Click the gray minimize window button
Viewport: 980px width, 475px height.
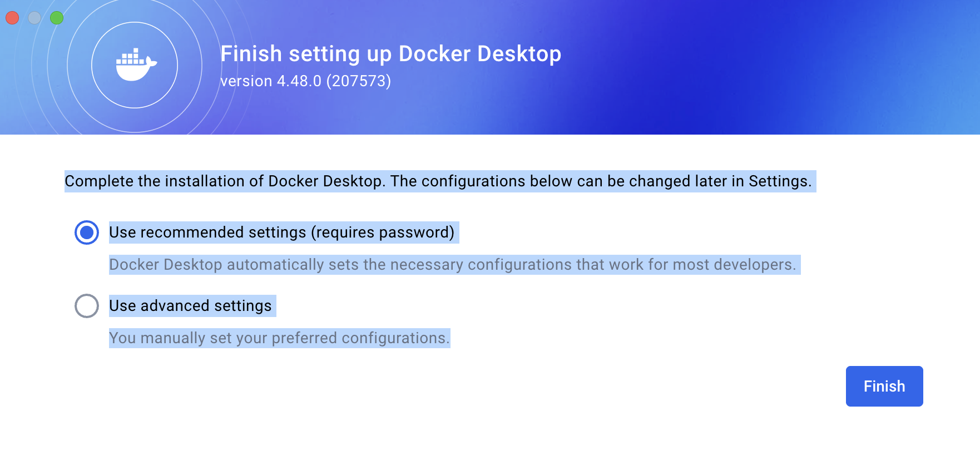[34, 18]
